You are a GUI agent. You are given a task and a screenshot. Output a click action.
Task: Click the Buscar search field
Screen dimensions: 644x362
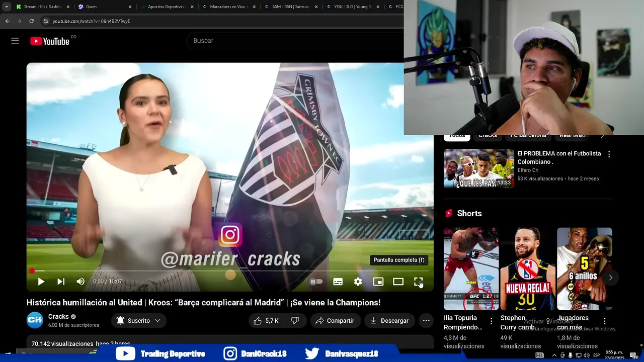(x=294, y=41)
